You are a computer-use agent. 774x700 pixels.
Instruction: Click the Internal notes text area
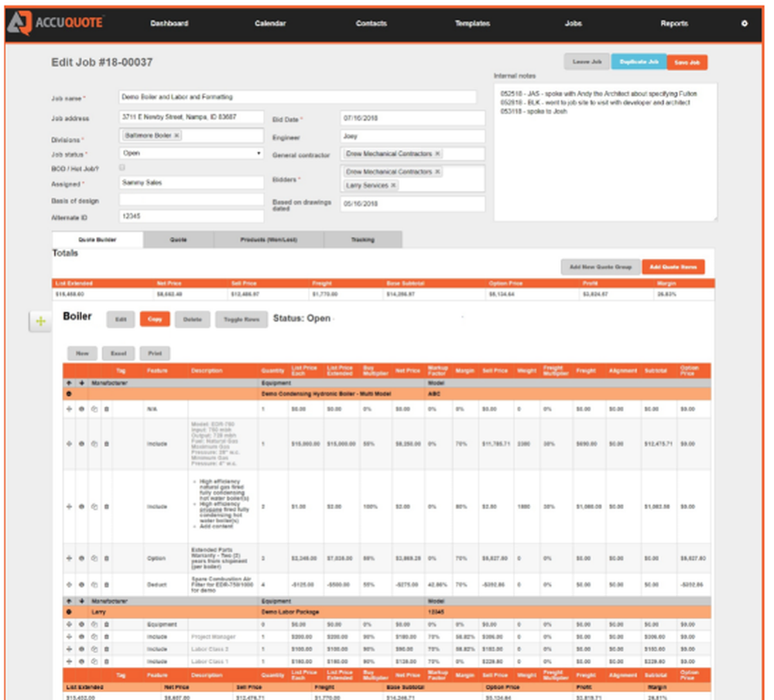pos(605,152)
